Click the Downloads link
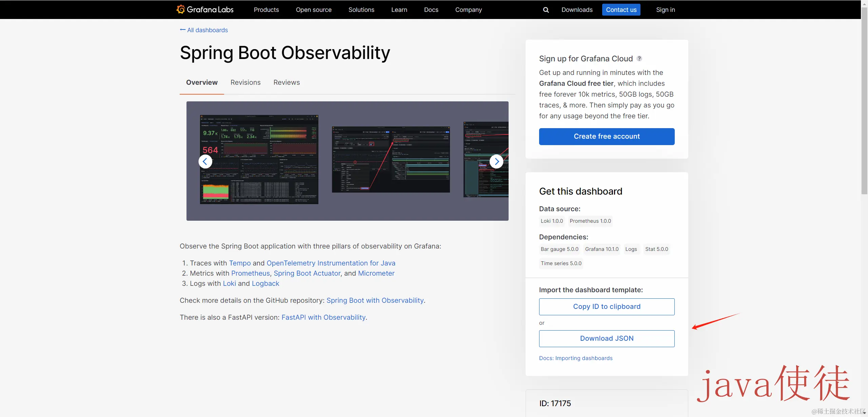This screenshot has width=868, height=417. (x=577, y=10)
